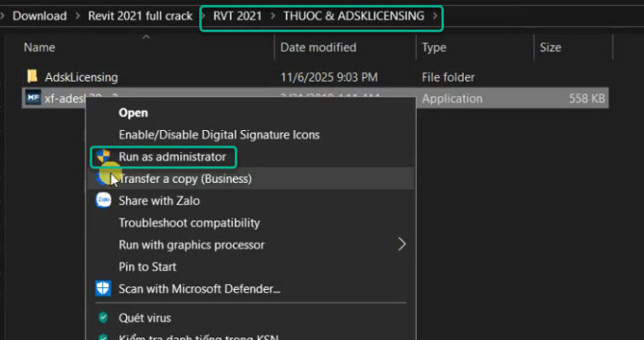
Task: Click the Type column header
Action: coord(434,48)
